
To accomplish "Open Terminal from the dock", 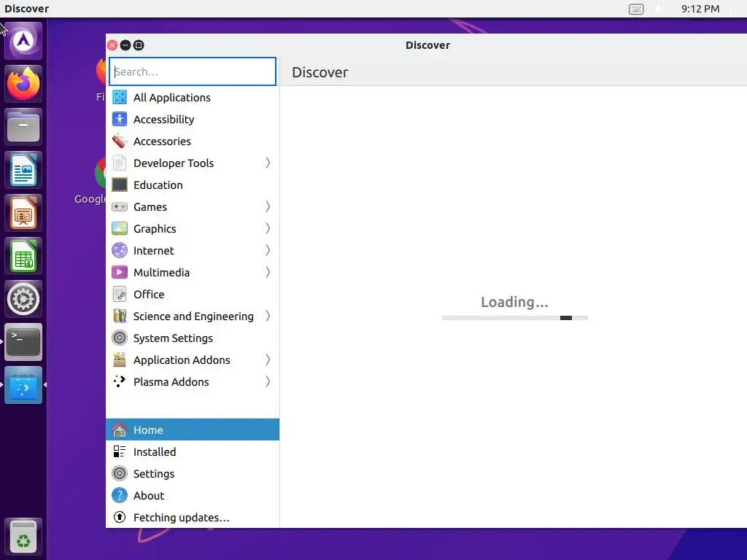I will click(23, 342).
